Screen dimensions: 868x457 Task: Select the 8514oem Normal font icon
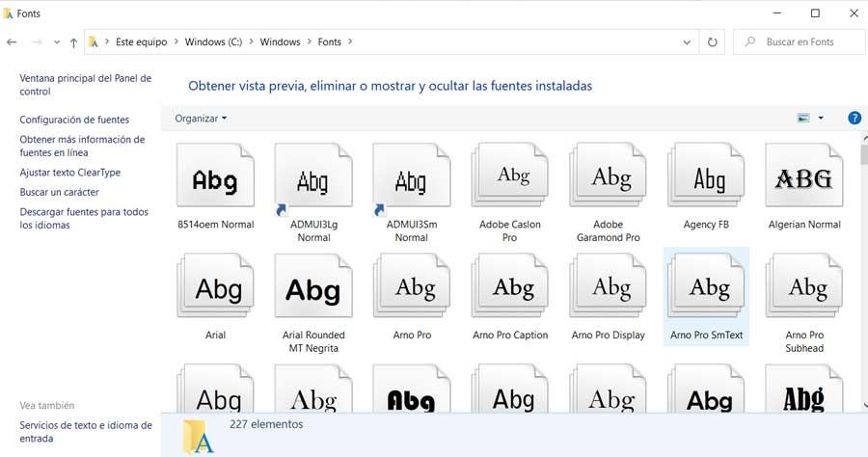215,175
